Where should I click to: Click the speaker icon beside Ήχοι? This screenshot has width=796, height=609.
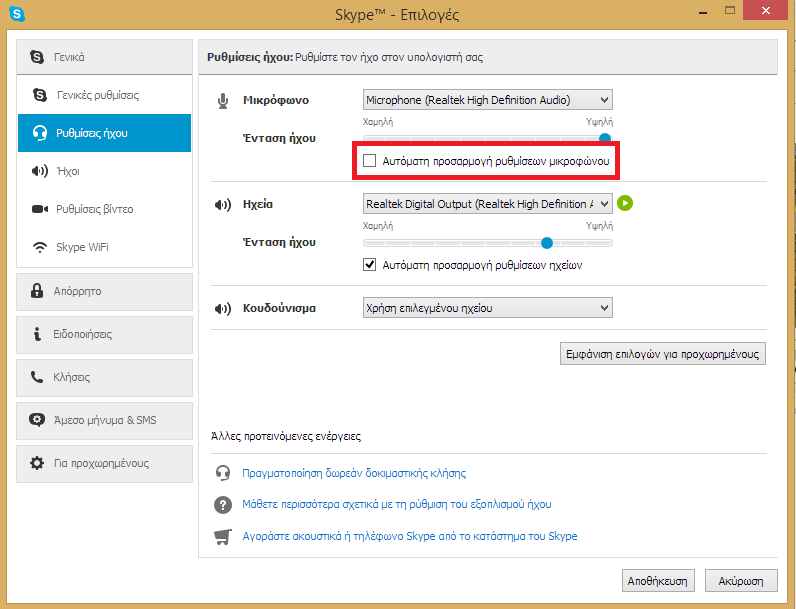point(40,171)
